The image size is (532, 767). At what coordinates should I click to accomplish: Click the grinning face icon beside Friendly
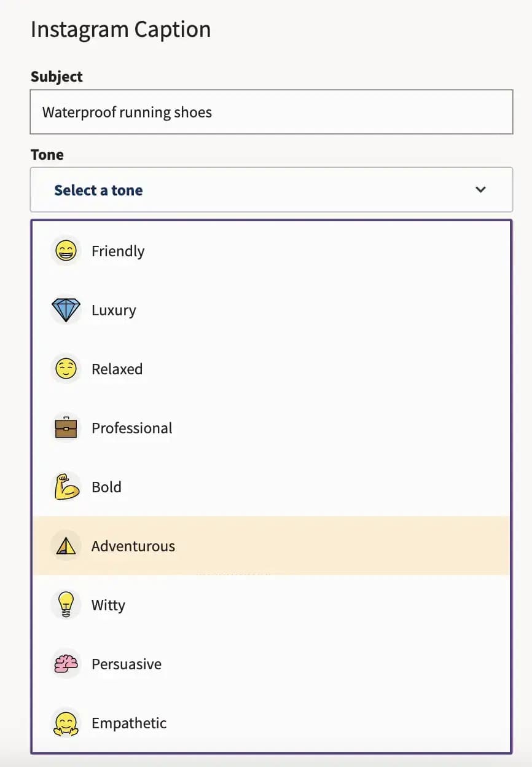66,251
